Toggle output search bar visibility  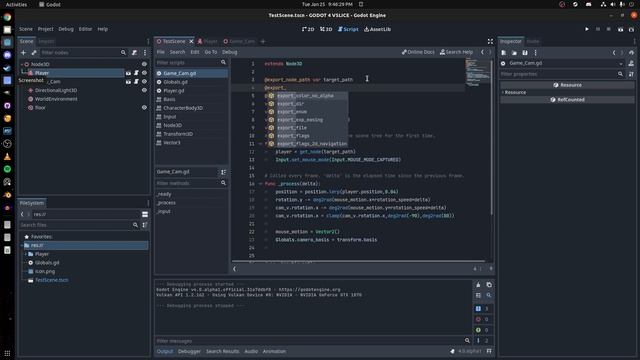coord(489,295)
